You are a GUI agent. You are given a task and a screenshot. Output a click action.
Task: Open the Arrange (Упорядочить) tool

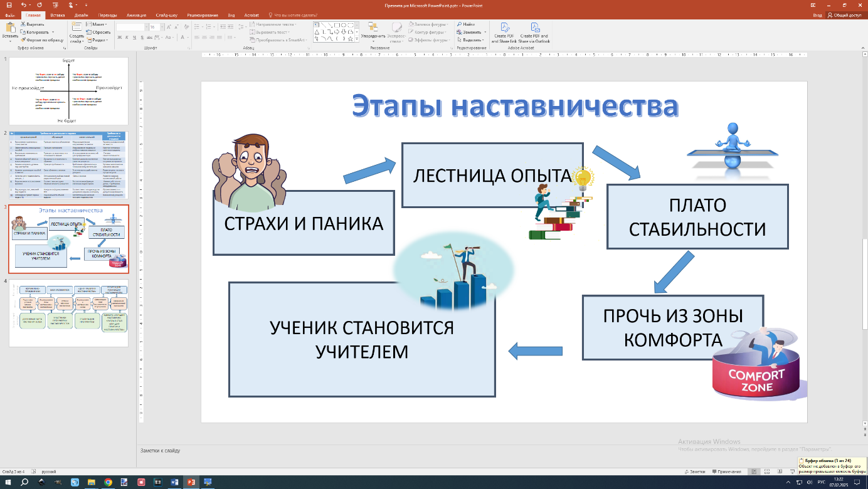[x=373, y=29]
